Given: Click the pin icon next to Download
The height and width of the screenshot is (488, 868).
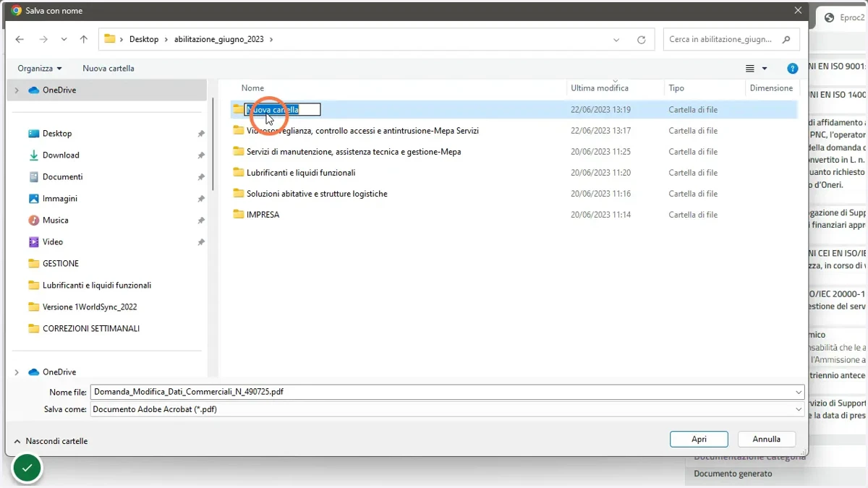Looking at the screenshot, I should (201, 155).
